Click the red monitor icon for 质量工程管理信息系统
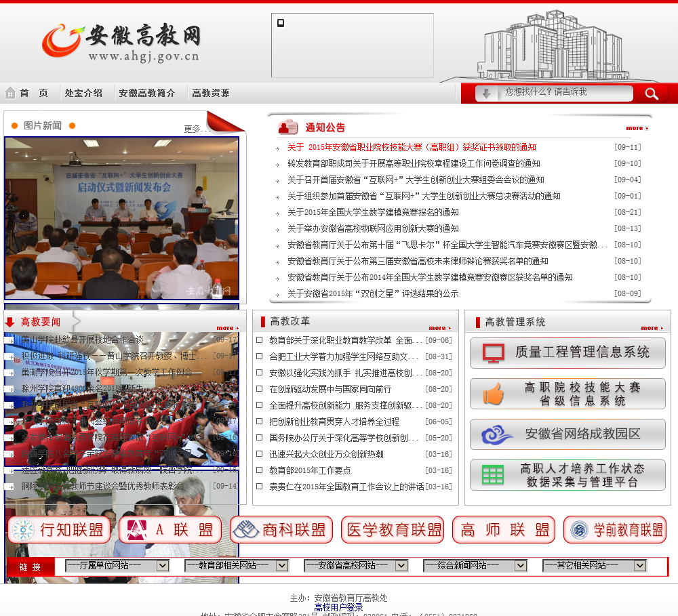 (494, 353)
